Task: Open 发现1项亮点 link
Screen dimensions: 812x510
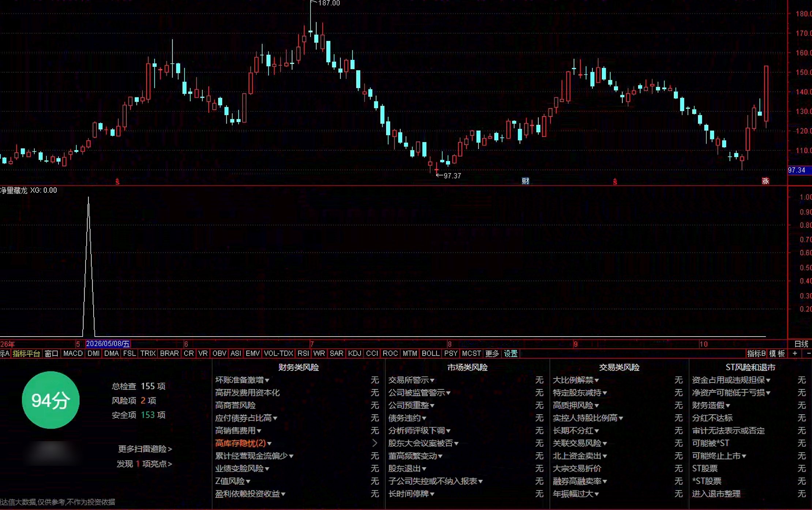Action: 144,464
